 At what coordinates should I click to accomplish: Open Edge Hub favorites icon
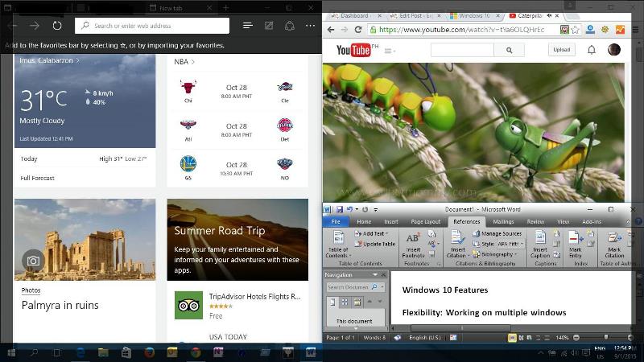click(x=247, y=26)
